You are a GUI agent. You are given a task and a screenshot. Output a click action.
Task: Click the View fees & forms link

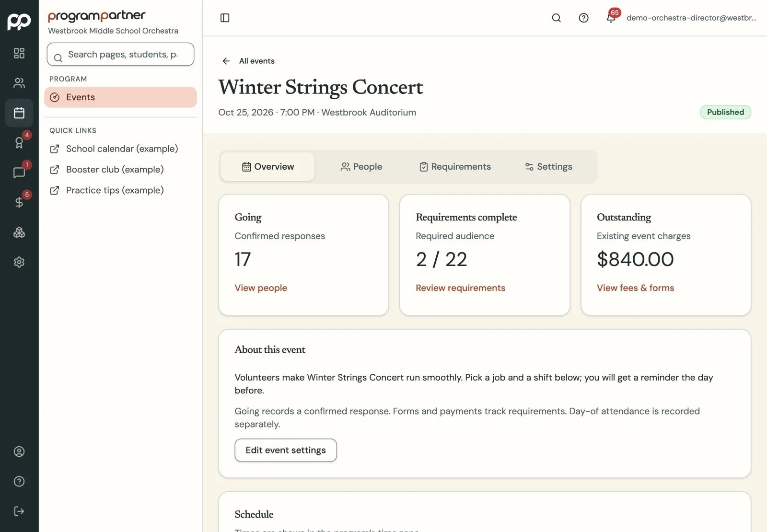(x=635, y=288)
